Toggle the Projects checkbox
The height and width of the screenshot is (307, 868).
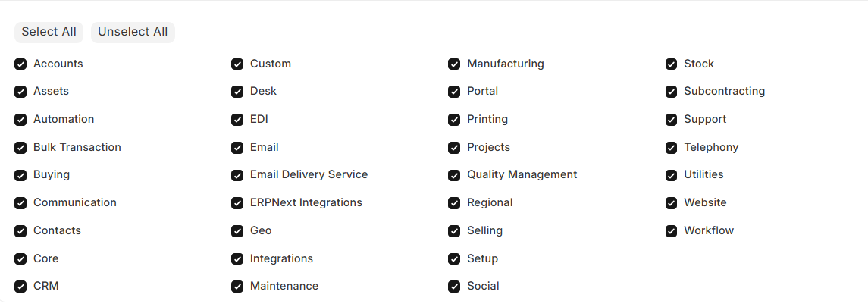pyautogui.click(x=454, y=148)
